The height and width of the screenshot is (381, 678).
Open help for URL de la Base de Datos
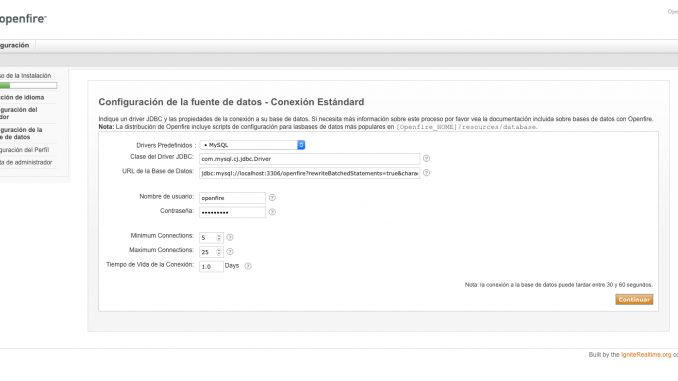(426, 173)
